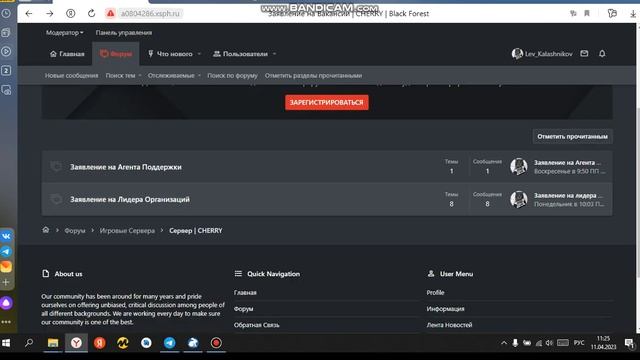
Task: Click the browser address bar URL
Action: click(x=150, y=13)
